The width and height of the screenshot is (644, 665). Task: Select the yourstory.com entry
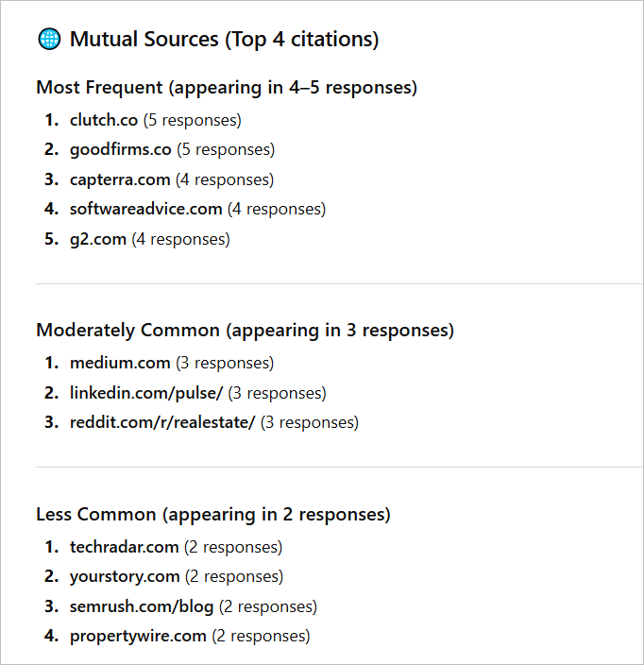(x=125, y=576)
